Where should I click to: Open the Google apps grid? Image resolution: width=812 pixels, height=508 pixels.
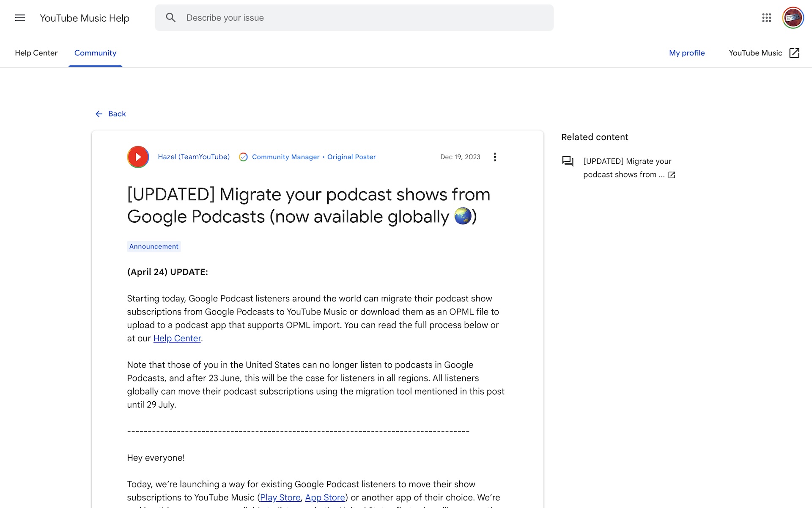click(767, 18)
